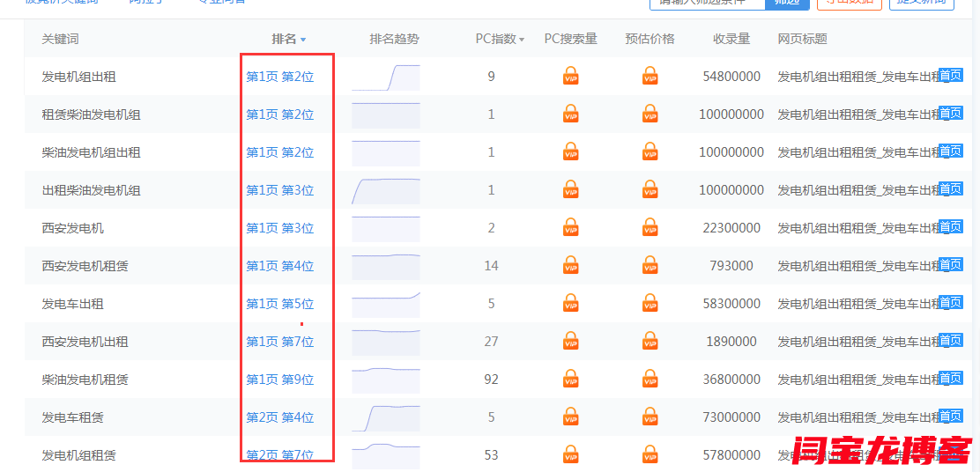Click the 预估价格 VIP lock for 租赁柴油发电机组
Screen dimensions: 980x472
click(650, 114)
